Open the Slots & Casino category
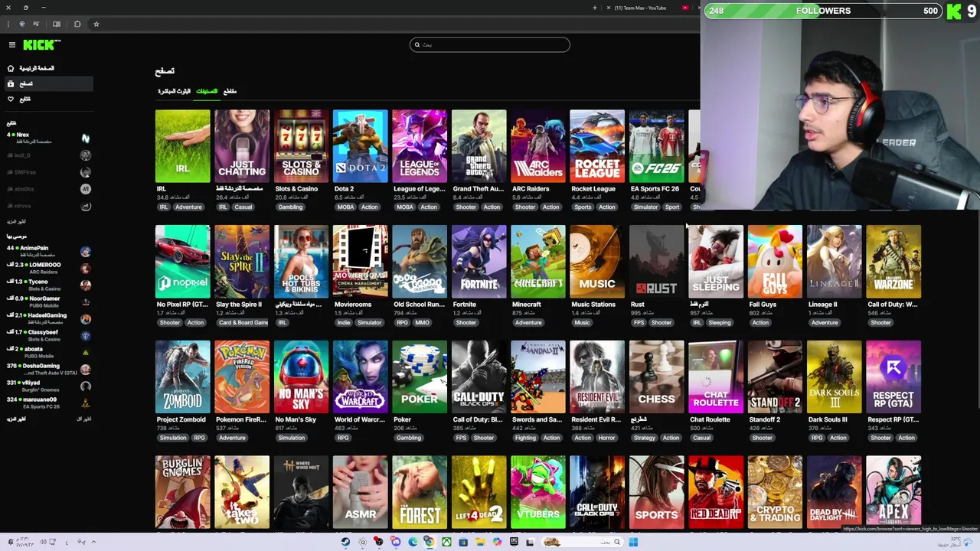Screen dimensions: 980x551 tap(301, 146)
